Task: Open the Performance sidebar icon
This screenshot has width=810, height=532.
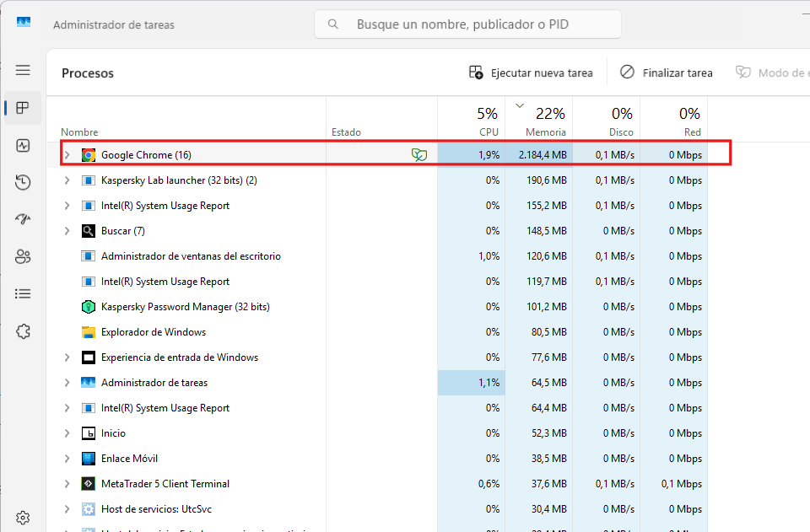Action: click(x=23, y=146)
